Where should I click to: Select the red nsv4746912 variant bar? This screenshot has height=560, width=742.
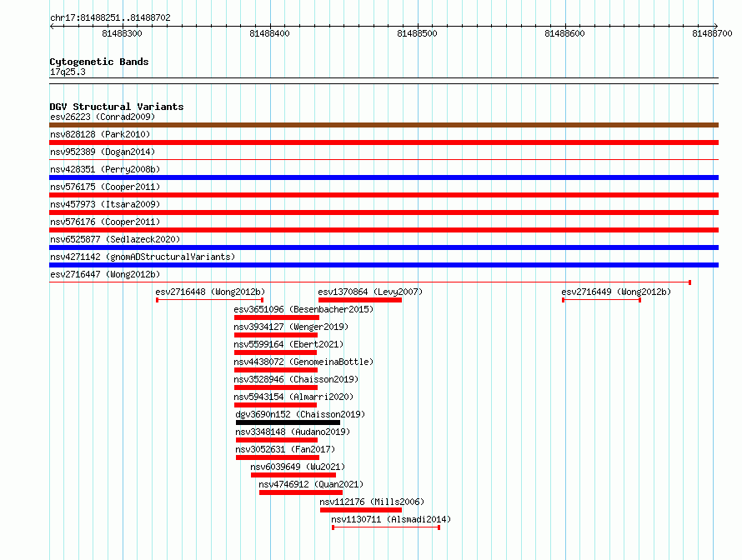(x=300, y=492)
